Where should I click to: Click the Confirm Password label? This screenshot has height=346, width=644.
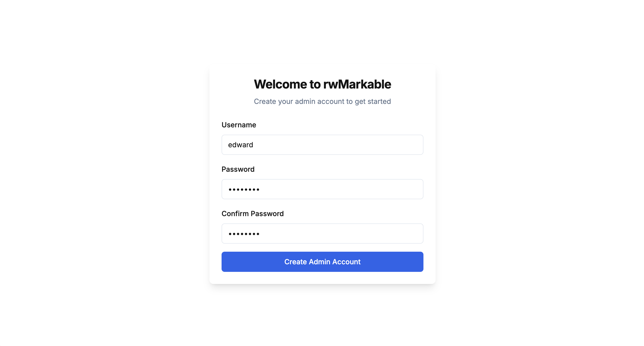pos(253,214)
